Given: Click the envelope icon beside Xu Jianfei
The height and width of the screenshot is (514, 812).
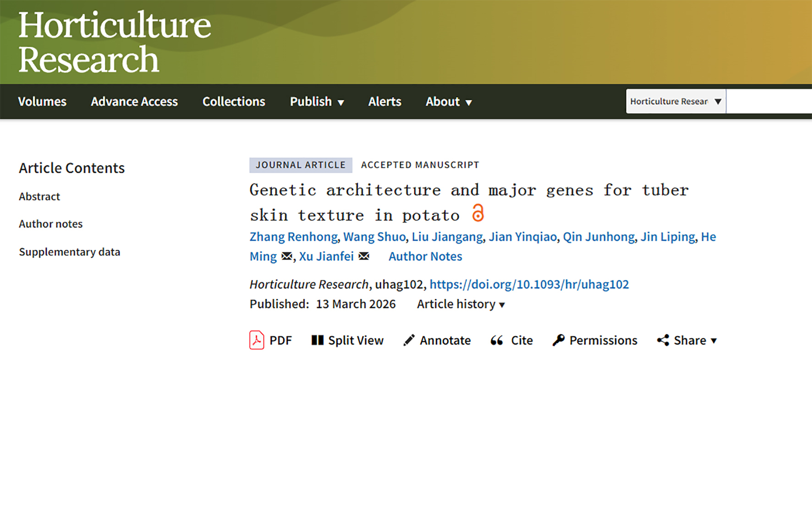Looking at the screenshot, I should (x=364, y=257).
